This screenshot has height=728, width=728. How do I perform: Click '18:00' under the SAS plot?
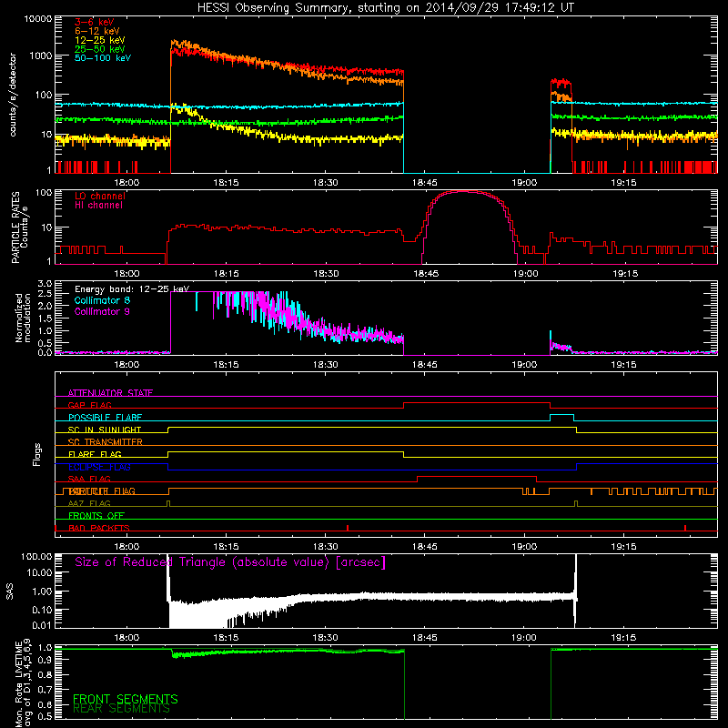point(126,638)
